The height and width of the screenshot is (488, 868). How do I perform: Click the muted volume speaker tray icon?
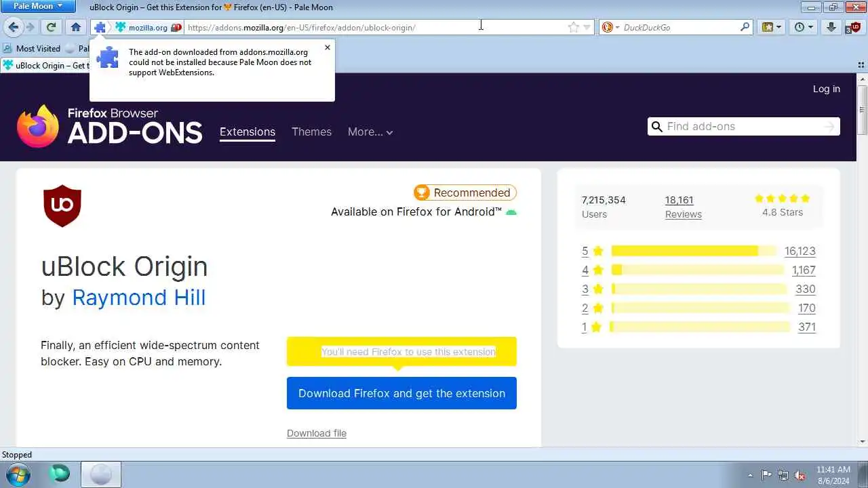(800, 475)
